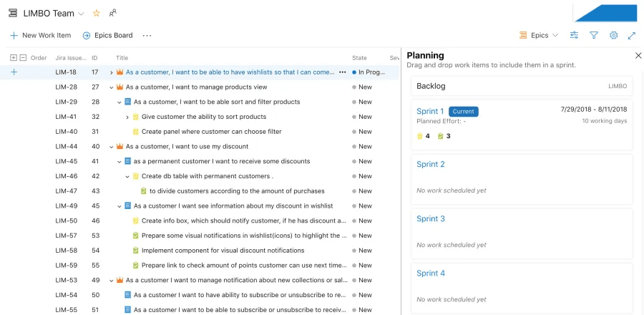Open more actions on LIM-18 row
The image size is (644, 315).
(342, 72)
